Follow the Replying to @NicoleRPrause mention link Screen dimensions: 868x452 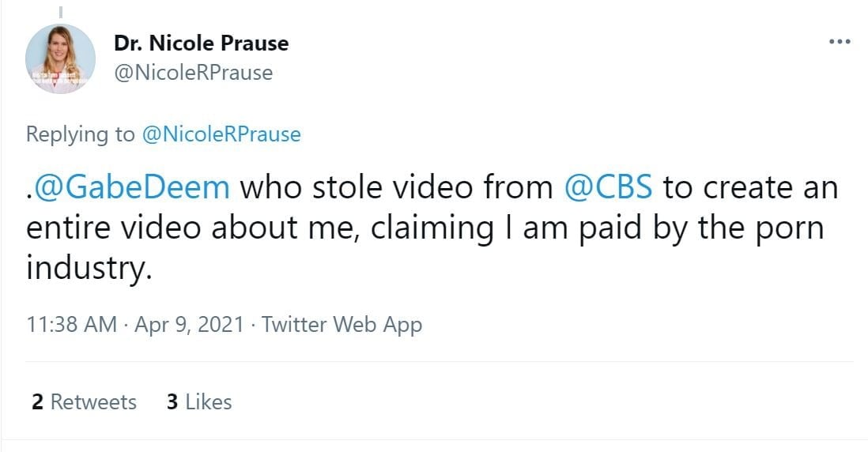click(x=221, y=134)
